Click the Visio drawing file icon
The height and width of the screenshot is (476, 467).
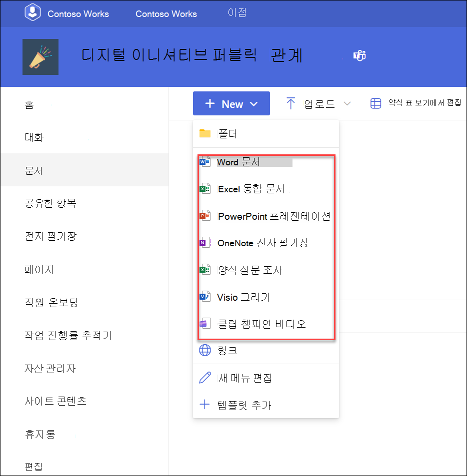(x=205, y=297)
